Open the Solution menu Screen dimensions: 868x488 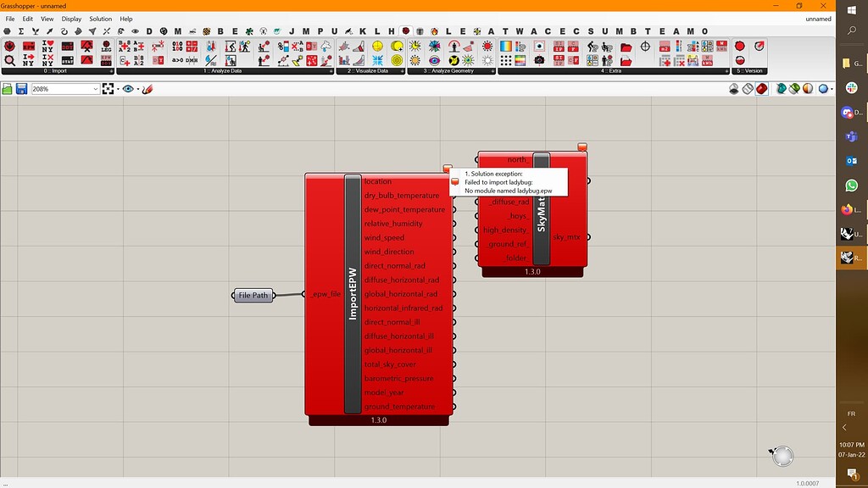click(98, 19)
